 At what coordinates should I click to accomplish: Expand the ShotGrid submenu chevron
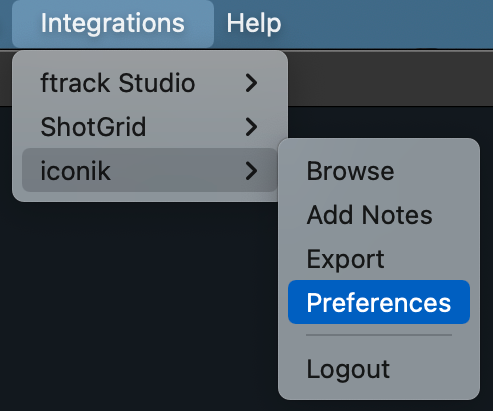251,127
